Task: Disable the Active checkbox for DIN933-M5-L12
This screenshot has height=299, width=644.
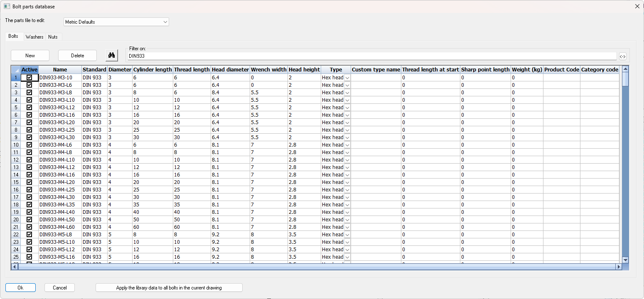Action: [29, 250]
